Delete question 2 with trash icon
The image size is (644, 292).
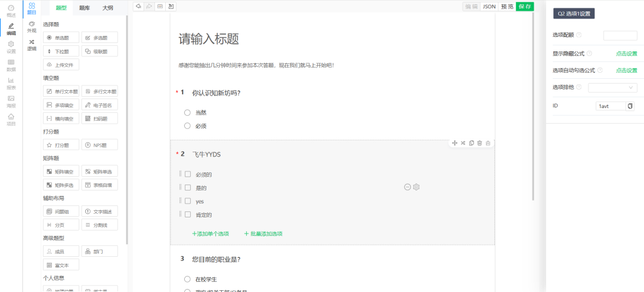point(479,143)
